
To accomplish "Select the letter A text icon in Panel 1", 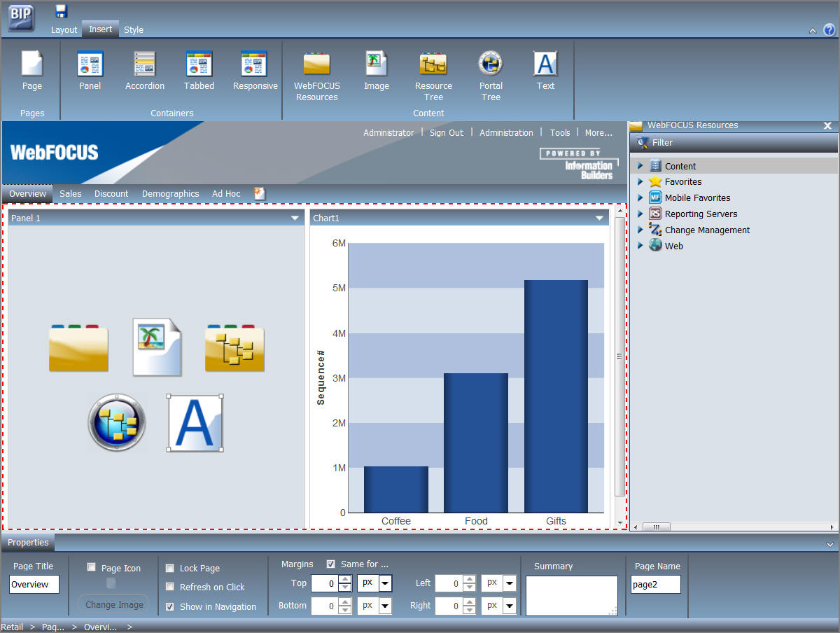I will pos(195,423).
